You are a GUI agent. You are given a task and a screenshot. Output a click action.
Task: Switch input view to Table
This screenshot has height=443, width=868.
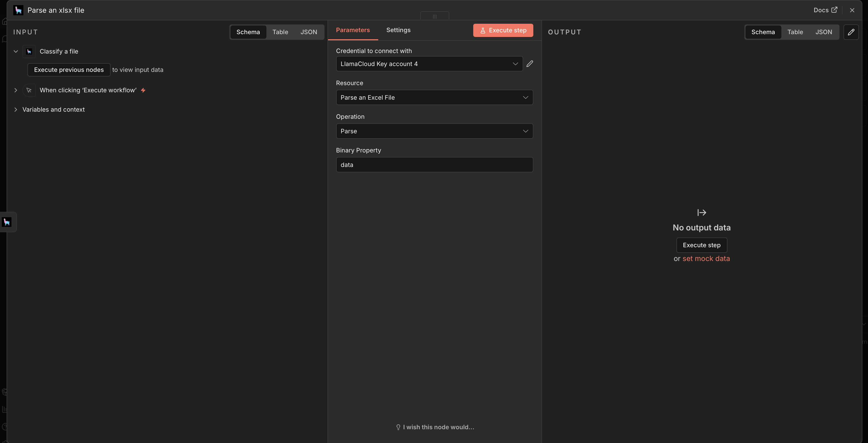pyautogui.click(x=280, y=32)
